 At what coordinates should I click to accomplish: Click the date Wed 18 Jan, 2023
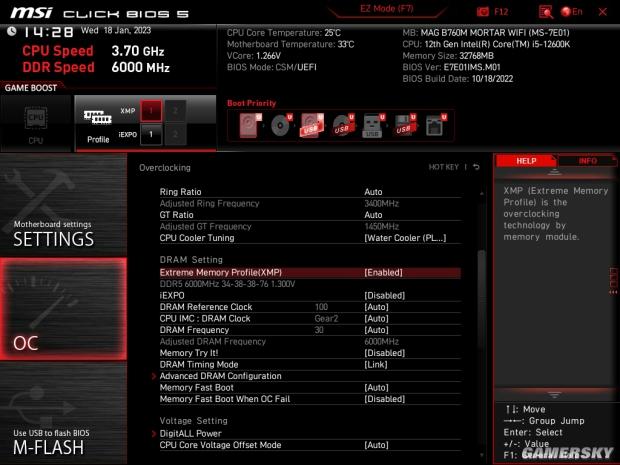(116, 30)
